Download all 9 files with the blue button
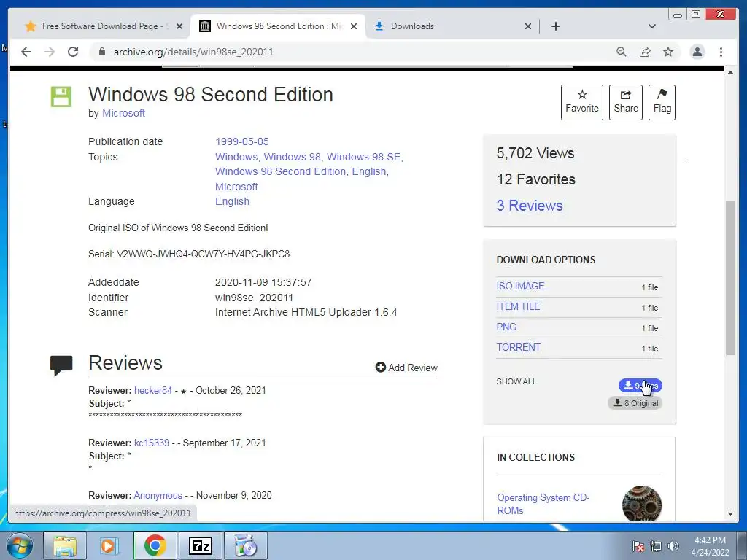 pos(640,385)
